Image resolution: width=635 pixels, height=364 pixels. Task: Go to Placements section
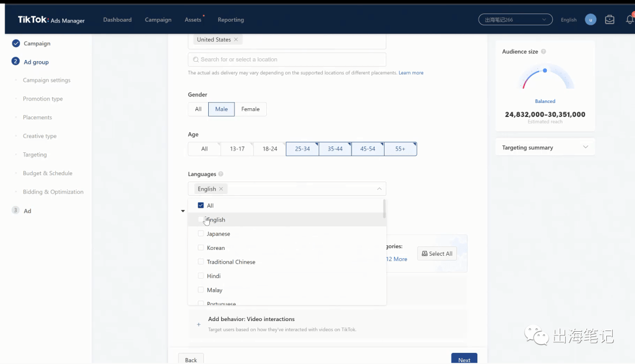click(x=37, y=118)
